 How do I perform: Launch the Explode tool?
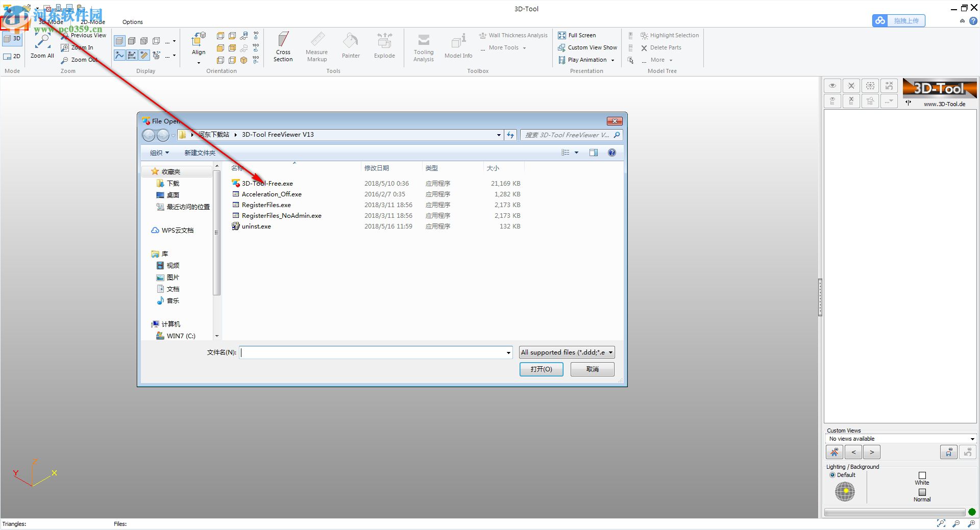384,46
